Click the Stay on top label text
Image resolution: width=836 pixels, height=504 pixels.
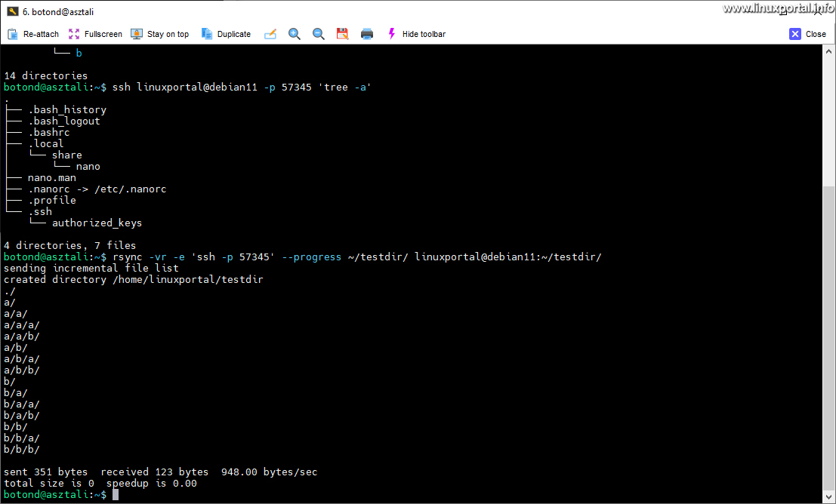point(168,34)
